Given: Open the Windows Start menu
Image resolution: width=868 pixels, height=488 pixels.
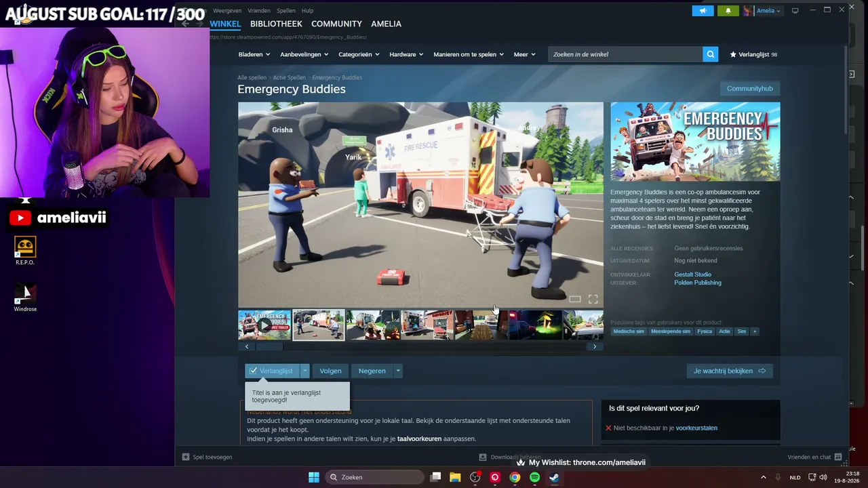Looking at the screenshot, I should [x=314, y=477].
